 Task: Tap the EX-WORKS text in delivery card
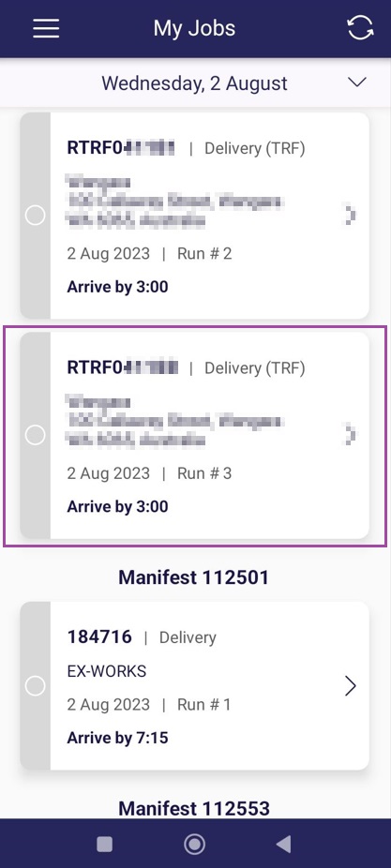pos(107,671)
